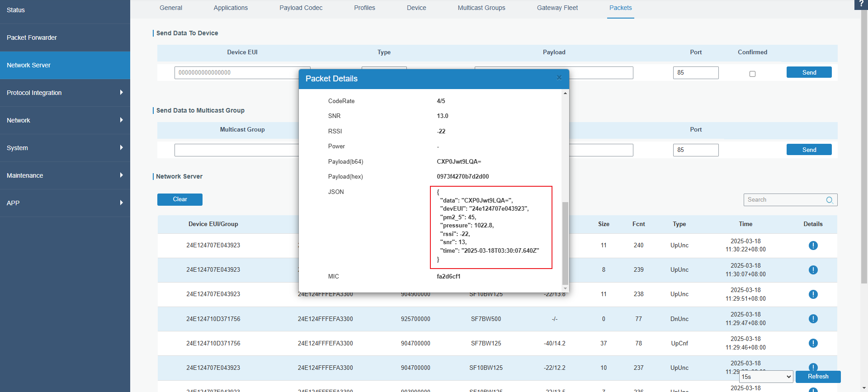The height and width of the screenshot is (392, 868).
Task: Open Network Server in the sidebar
Action: tap(65, 65)
